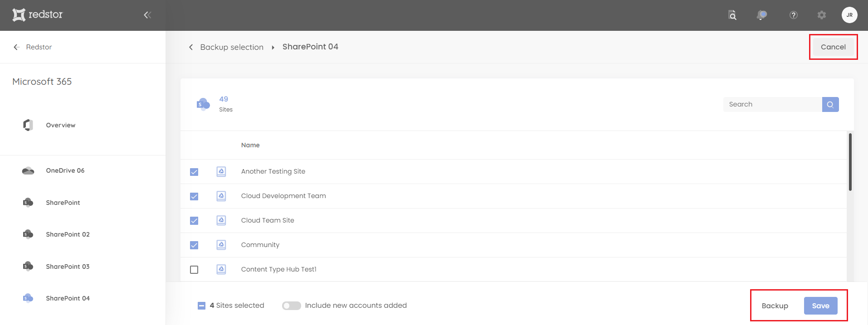Image resolution: width=868 pixels, height=325 pixels.
Task: Go back to Redstor using arrow
Action: tap(16, 47)
